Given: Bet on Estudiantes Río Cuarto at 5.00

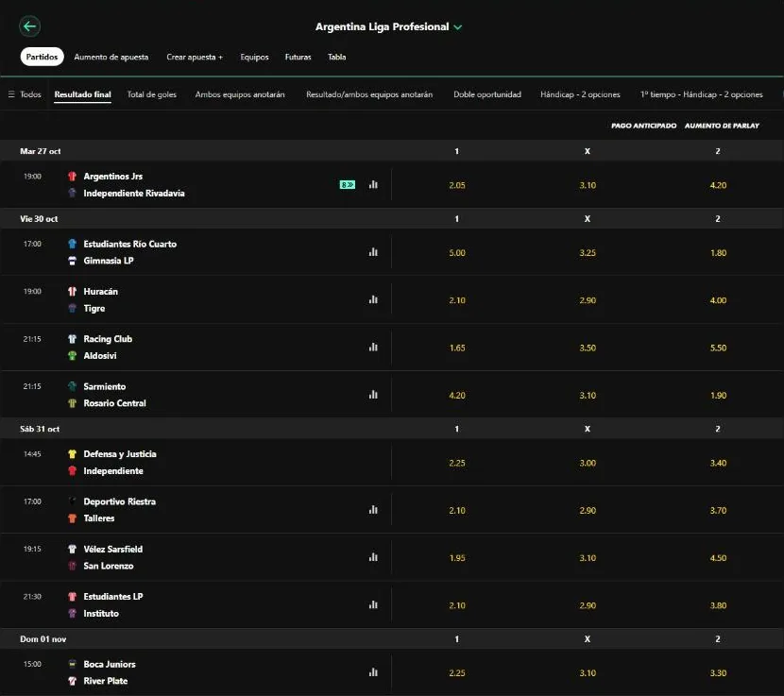Looking at the screenshot, I should (456, 252).
